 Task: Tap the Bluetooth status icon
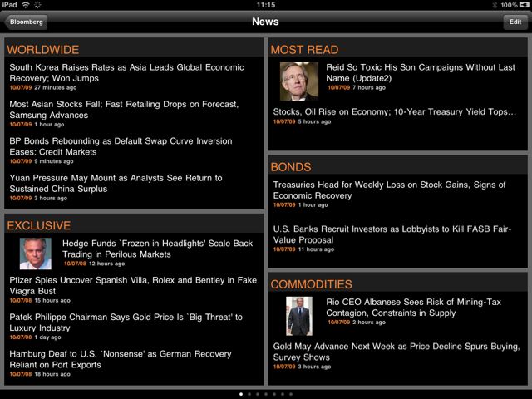point(495,5)
